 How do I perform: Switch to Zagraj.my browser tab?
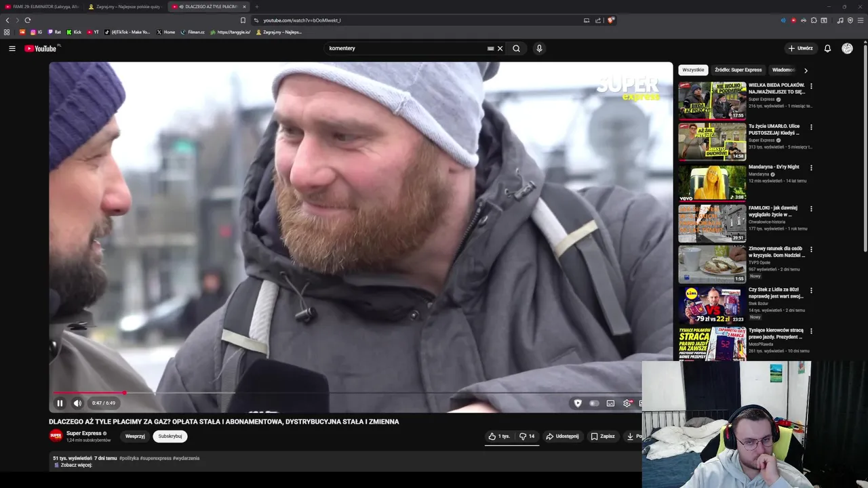coord(125,6)
